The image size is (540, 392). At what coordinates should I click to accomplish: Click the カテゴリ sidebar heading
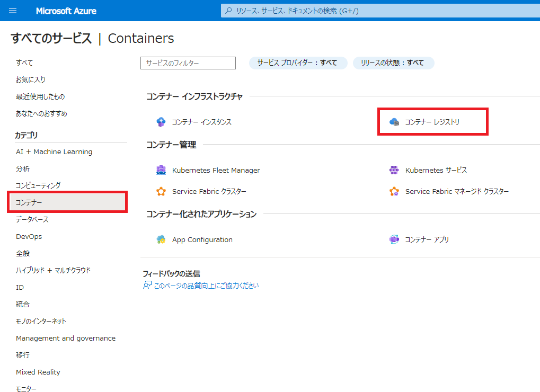pyautogui.click(x=26, y=135)
